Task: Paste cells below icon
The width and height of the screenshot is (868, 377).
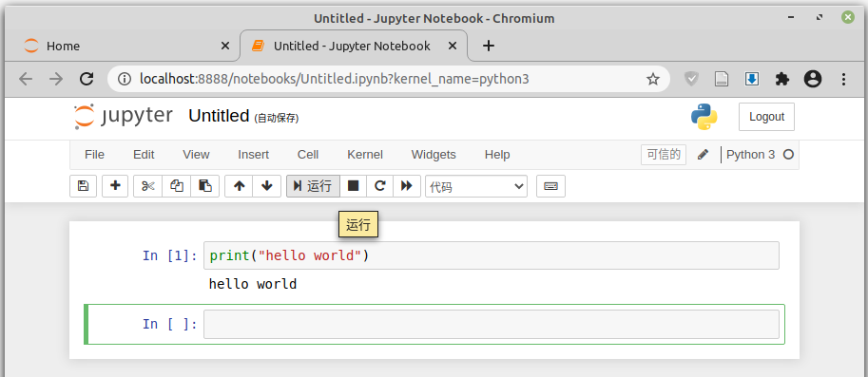Action: tap(204, 186)
